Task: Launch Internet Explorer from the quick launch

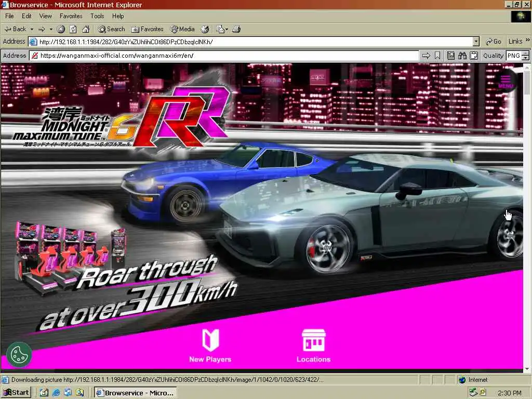Action: point(56,393)
